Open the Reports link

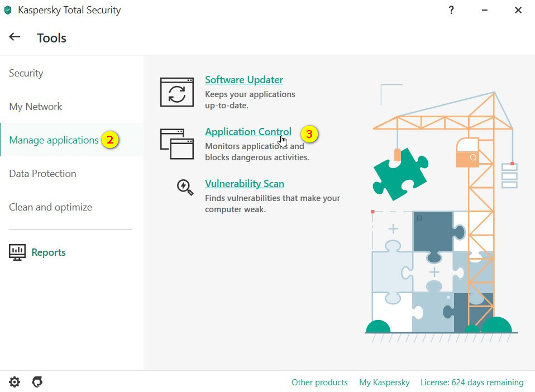point(49,252)
